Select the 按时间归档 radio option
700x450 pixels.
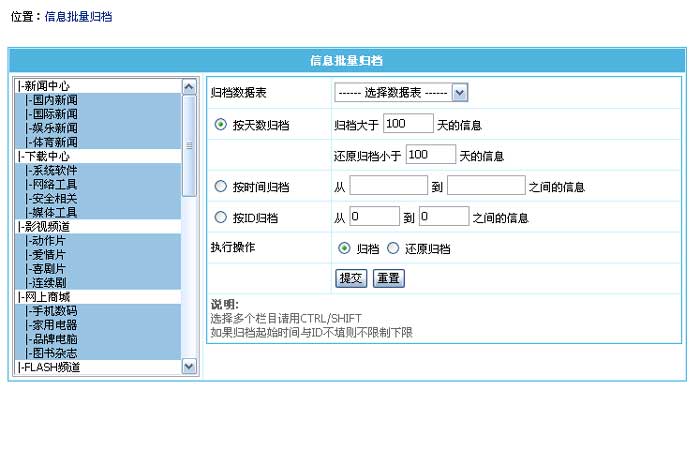(x=220, y=186)
